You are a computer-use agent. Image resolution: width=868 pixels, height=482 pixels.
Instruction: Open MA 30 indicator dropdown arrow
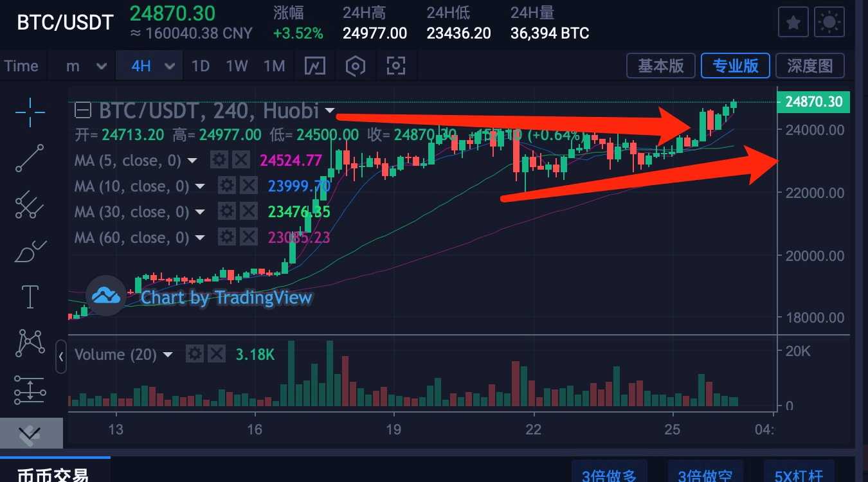(x=200, y=212)
